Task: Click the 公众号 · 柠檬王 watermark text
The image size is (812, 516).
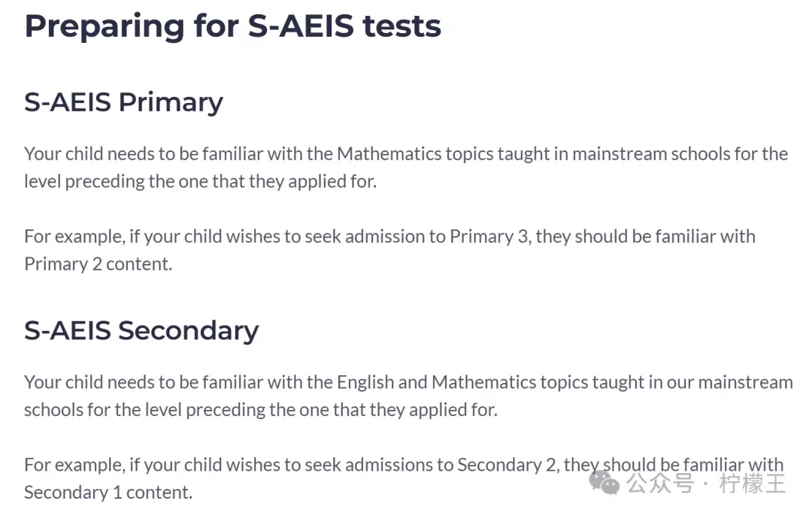Action: pyautogui.click(x=706, y=484)
